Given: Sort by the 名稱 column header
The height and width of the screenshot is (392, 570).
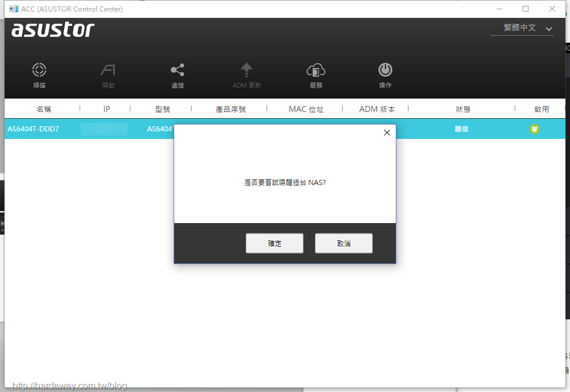Looking at the screenshot, I should click(x=44, y=109).
